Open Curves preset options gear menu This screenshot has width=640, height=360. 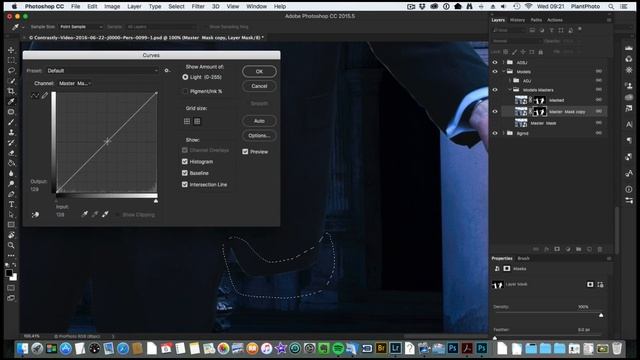(167, 71)
